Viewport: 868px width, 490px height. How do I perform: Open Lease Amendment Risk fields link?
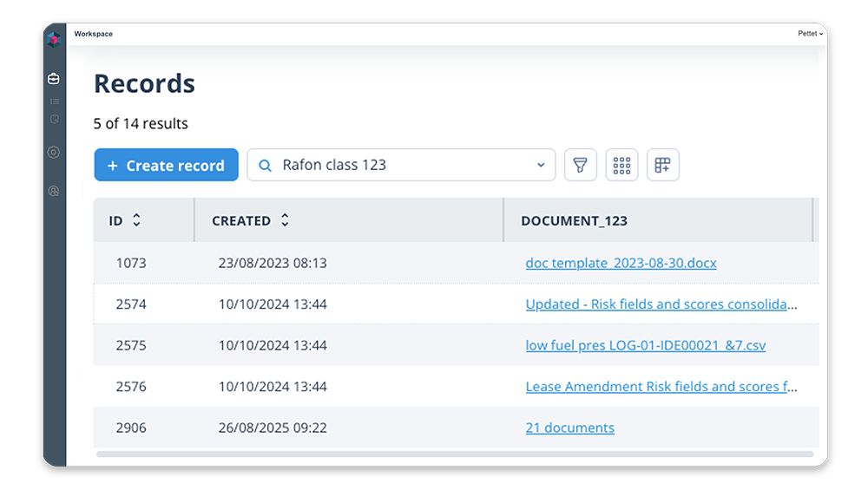pos(661,387)
